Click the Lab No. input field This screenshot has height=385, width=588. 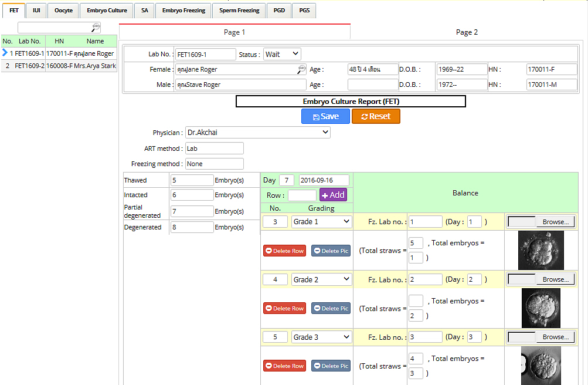click(x=205, y=55)
